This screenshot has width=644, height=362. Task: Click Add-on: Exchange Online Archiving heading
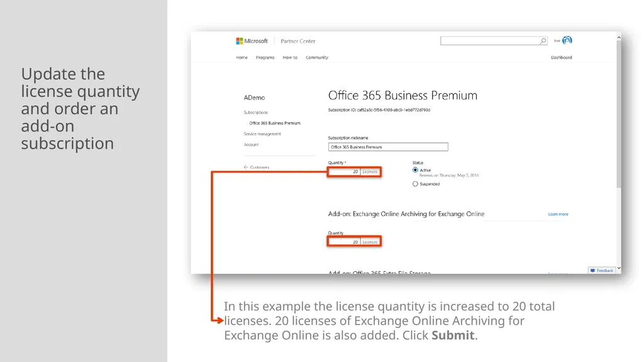406,214
